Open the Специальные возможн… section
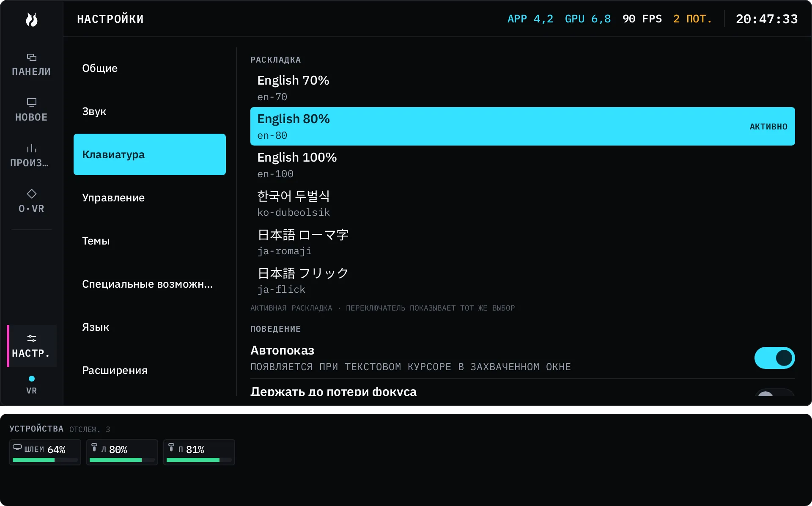The width and height of the screenshot is (812, 506). coord(150,284)
